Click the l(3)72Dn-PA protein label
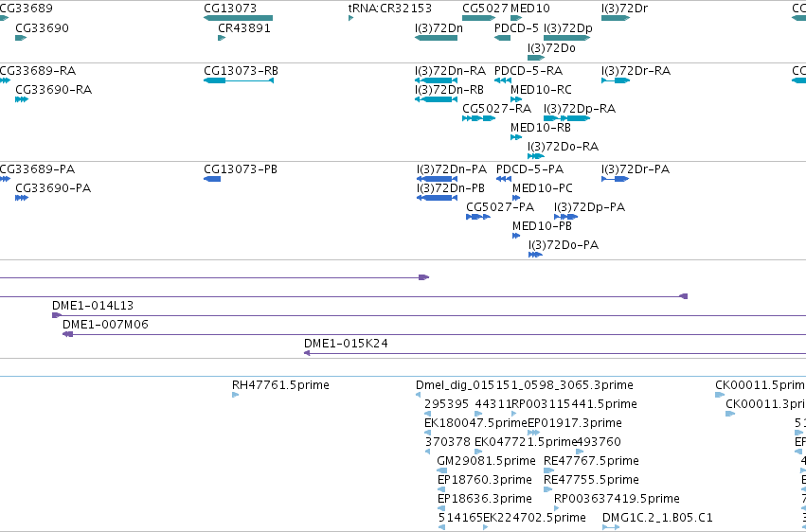This screenshot has width=806, height=532. click(x=452, y=169)
